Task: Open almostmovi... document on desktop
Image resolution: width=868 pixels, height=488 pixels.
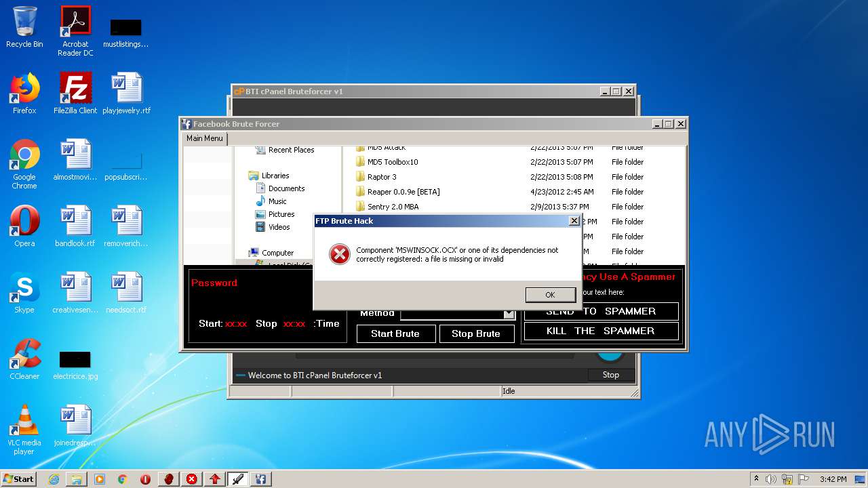Action: pos(75,160)
